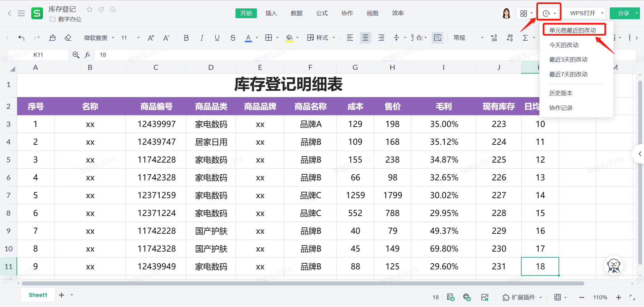
Task: Expand the font color dropdown arrow
Action: 257,38
